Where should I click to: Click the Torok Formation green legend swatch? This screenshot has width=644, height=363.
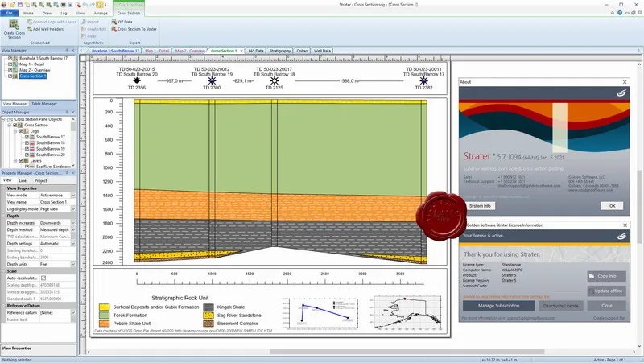(x=105, y=316)
